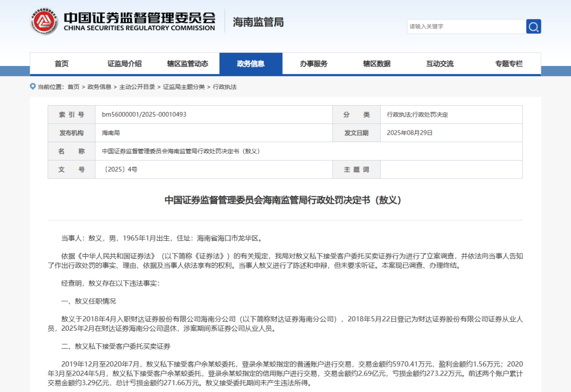This screenshot has width=571, height=392.
Task: Click the 索引号 label cell
Action: point(72,115)
